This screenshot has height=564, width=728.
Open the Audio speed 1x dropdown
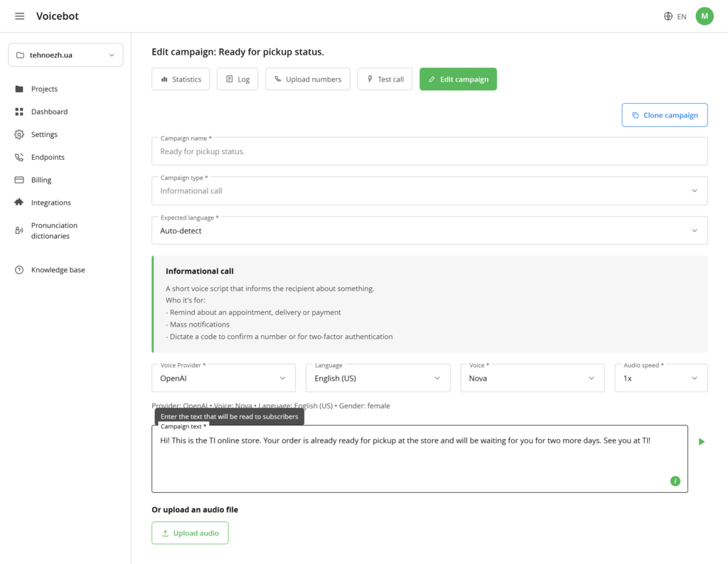pyautogui.click(x=660, y=378)
